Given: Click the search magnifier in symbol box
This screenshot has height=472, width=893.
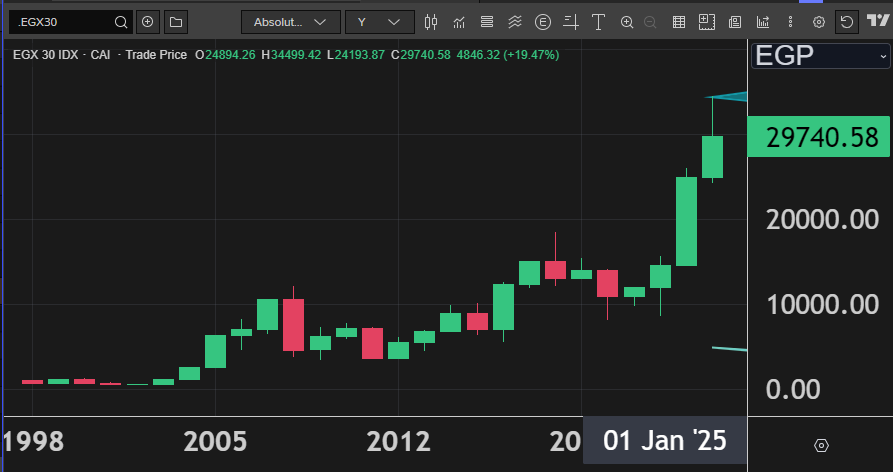Looking at the screenshot, I should pyautogui.click(x=121, y=22).
